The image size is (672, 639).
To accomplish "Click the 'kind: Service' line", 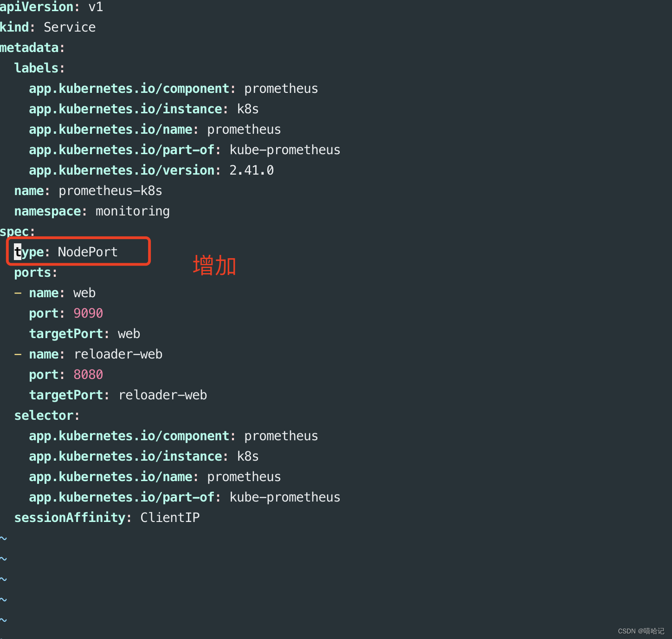I will point(48,27).
